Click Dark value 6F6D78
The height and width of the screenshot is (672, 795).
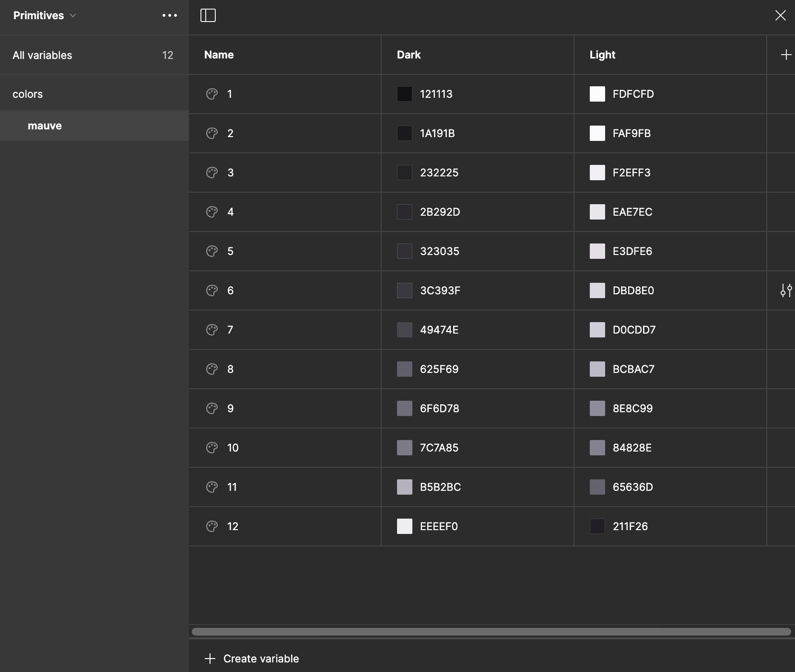pyautogui.click(x=440, y=408)
